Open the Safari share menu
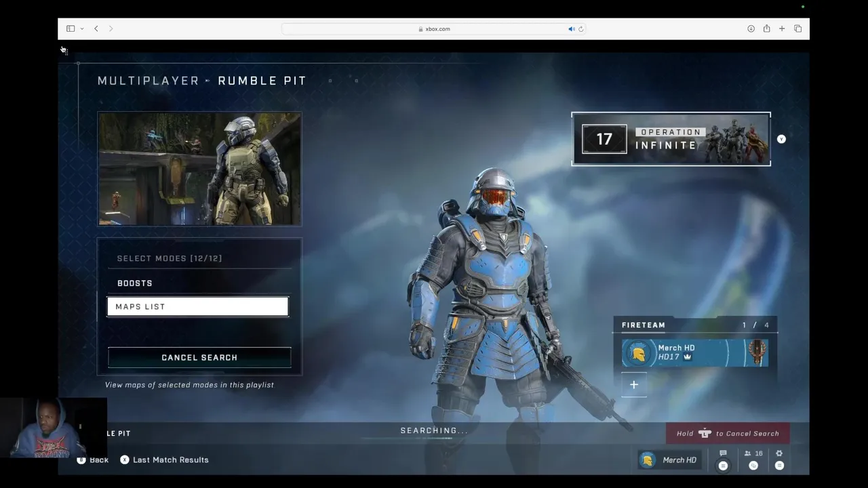The image size is (868, 488). 766,28
